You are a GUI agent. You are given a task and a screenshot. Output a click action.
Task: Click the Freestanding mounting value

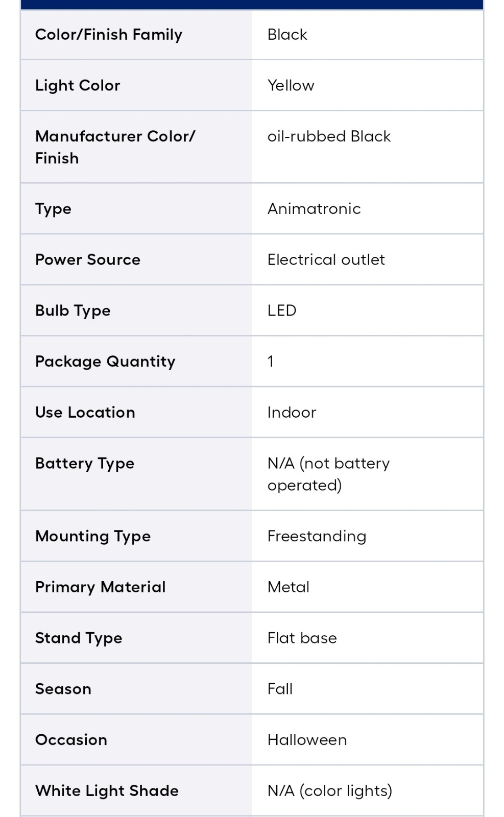pos(317,536)
